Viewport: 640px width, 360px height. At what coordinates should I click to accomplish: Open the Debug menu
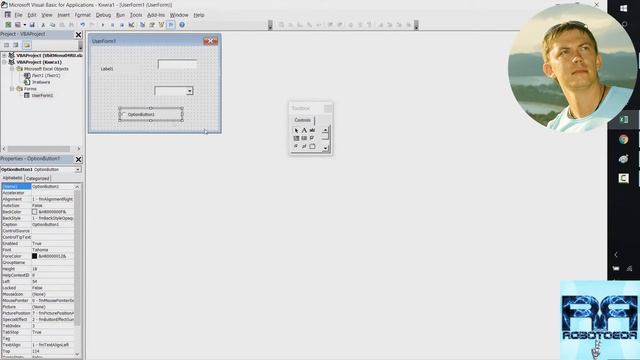103,15
